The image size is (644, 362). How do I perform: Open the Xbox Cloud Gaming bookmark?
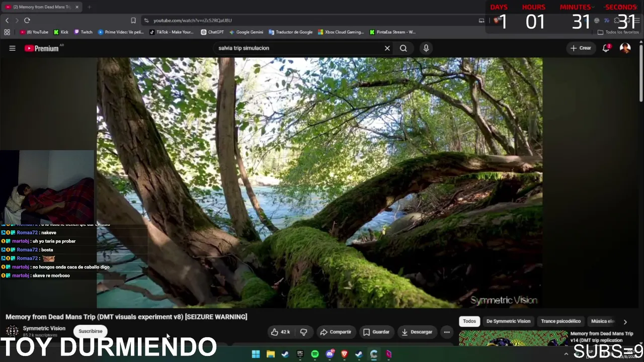341,32
